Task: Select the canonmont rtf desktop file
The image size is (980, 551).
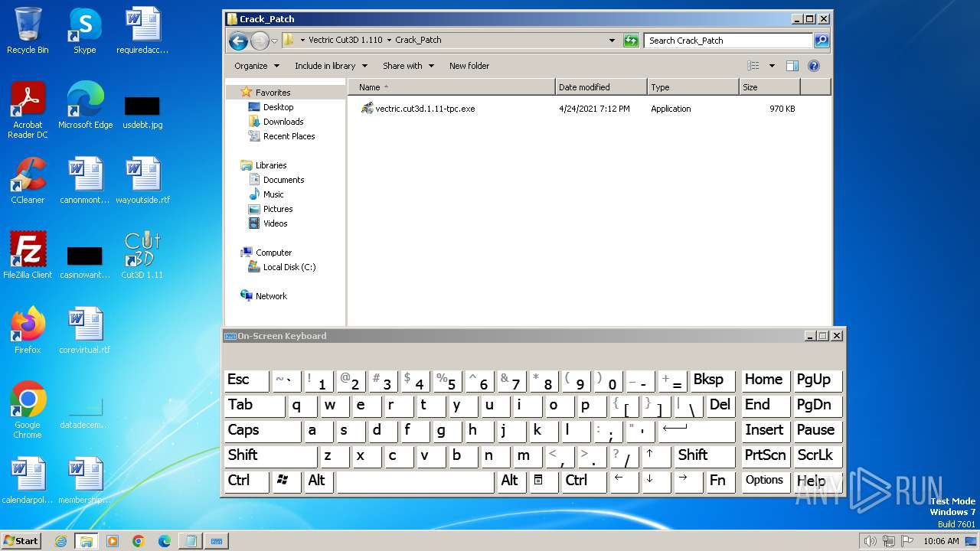Action: (x=85, y=181)
